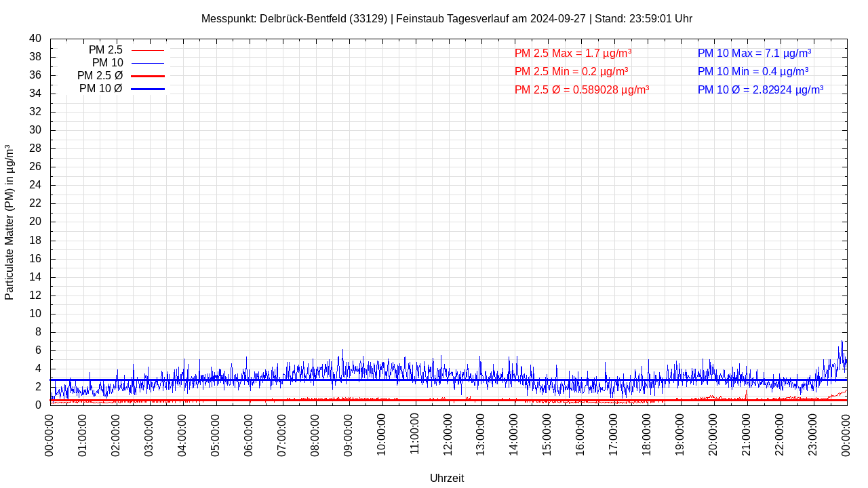868x488 pixels.
Task: Click the chart title with Delbrück-Bentfeld
Action: pyautogui.click(x=447, y=18)
